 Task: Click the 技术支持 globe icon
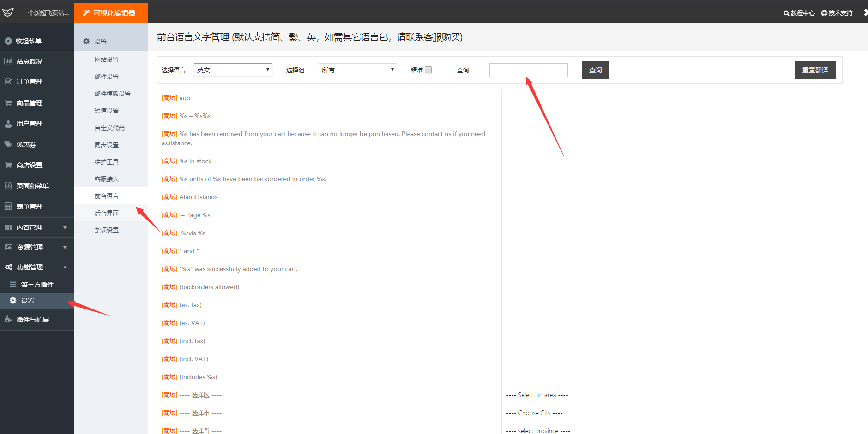point(824,13)
